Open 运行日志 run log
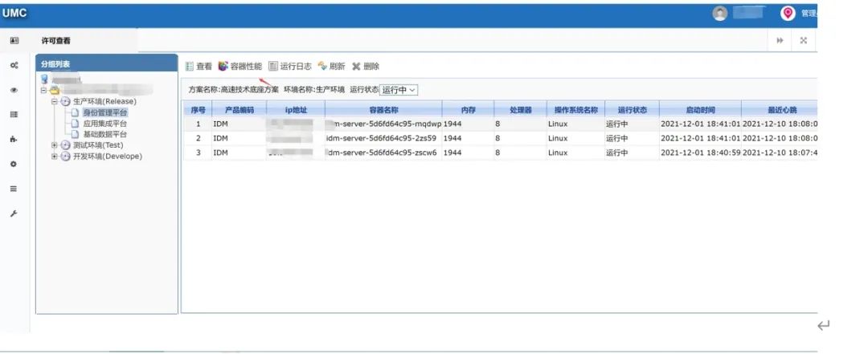 point(290,67)
